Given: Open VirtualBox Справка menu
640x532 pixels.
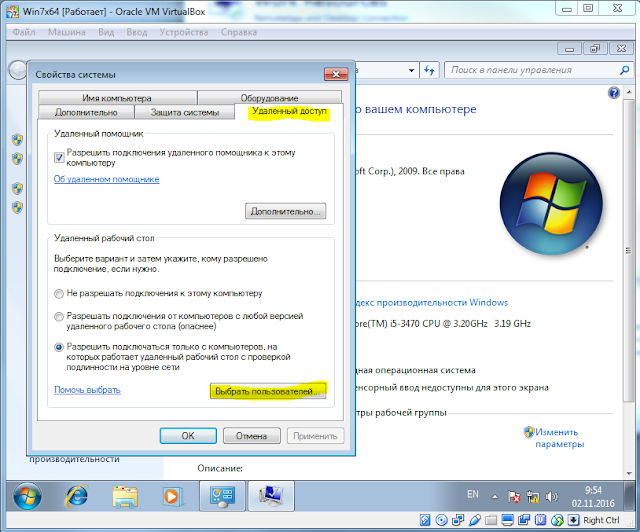Looking at the screenshot, I should pos(239,32).
